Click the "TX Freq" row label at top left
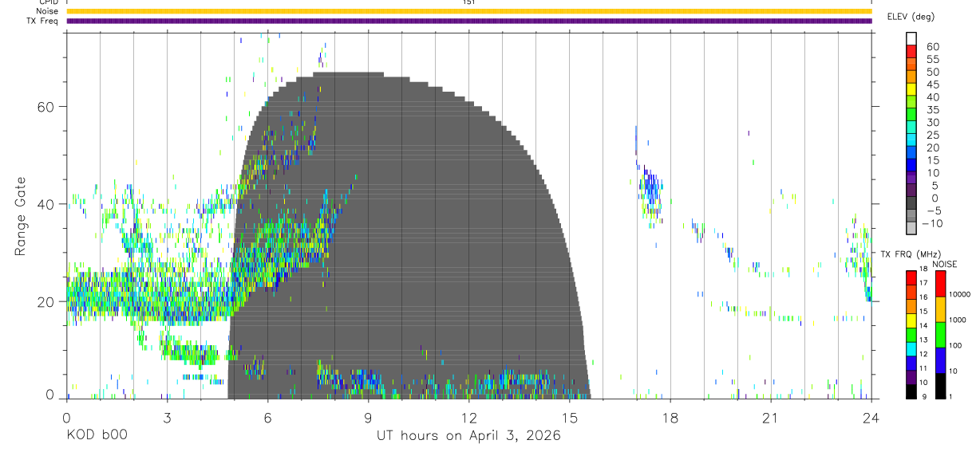Screen dimensions: 980x452 point(43,21)
